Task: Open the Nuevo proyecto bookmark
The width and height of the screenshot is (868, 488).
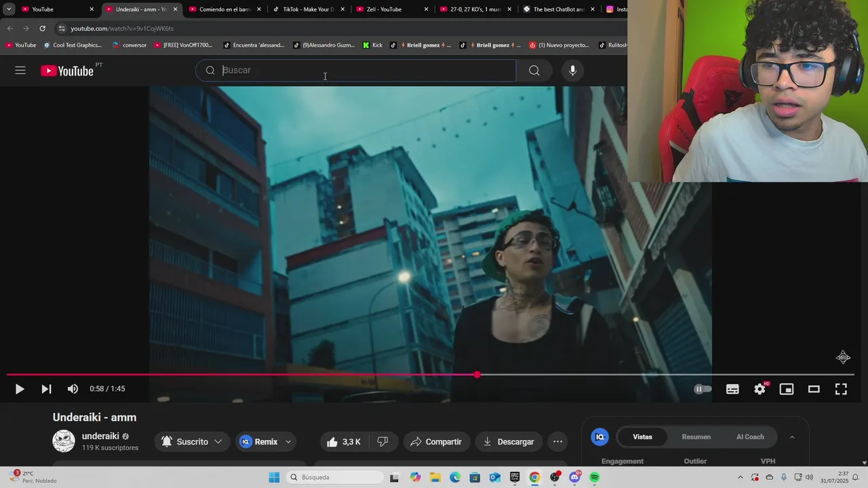Action: point(559,45)
